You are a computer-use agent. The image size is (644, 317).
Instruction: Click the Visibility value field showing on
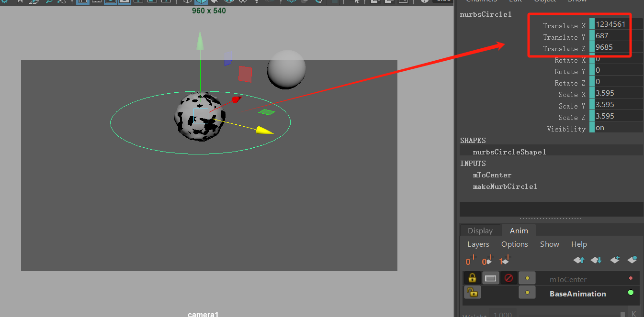click(619, 128)
